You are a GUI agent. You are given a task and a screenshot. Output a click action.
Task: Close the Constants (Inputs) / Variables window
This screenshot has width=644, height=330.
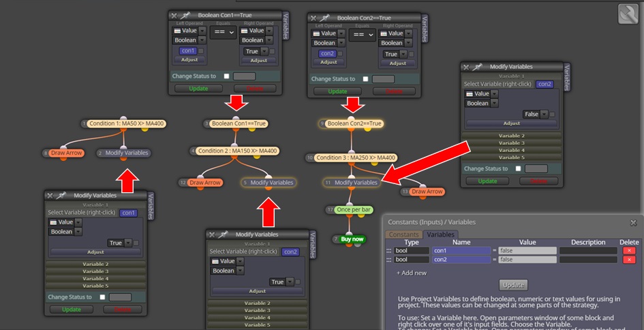point(633,222)
